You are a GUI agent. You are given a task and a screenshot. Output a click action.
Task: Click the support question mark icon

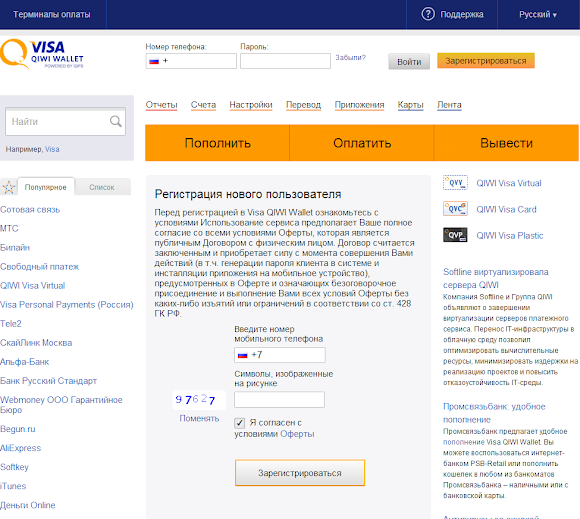click(428, 14)
